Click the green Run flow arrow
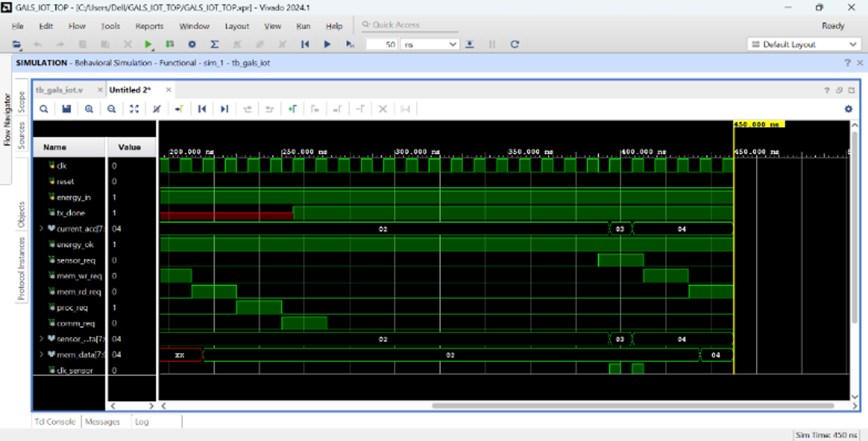 click(147, 44)
